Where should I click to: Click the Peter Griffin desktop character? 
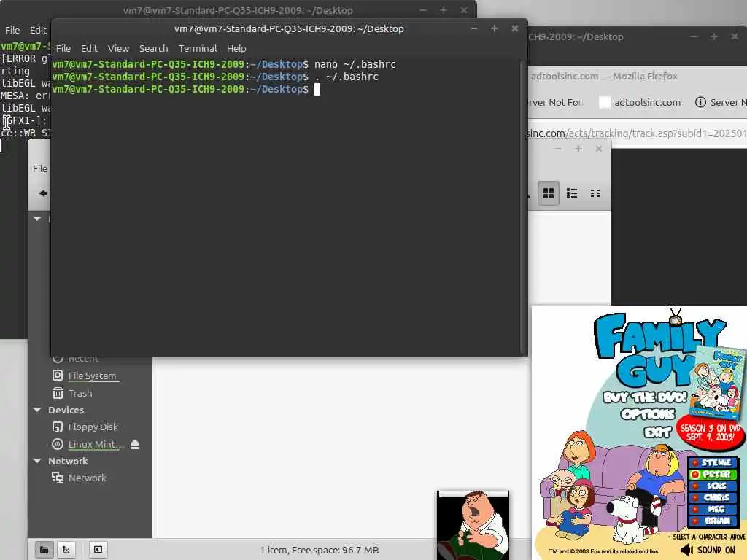(473, 526)
